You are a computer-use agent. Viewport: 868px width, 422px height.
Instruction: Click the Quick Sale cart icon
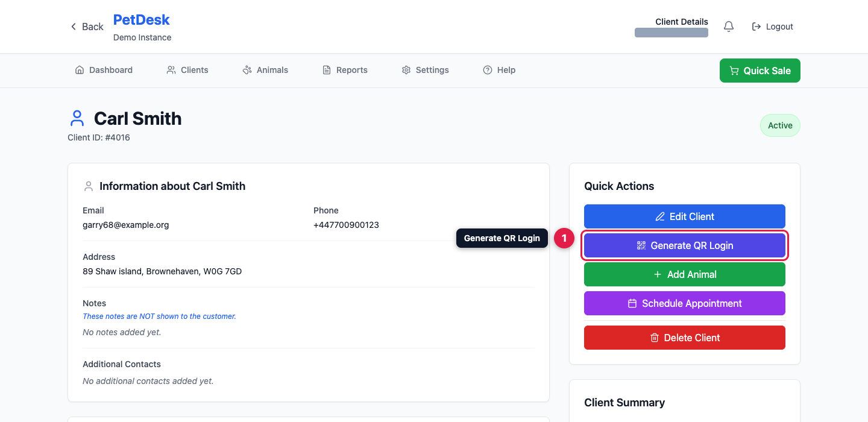point(734,71)
